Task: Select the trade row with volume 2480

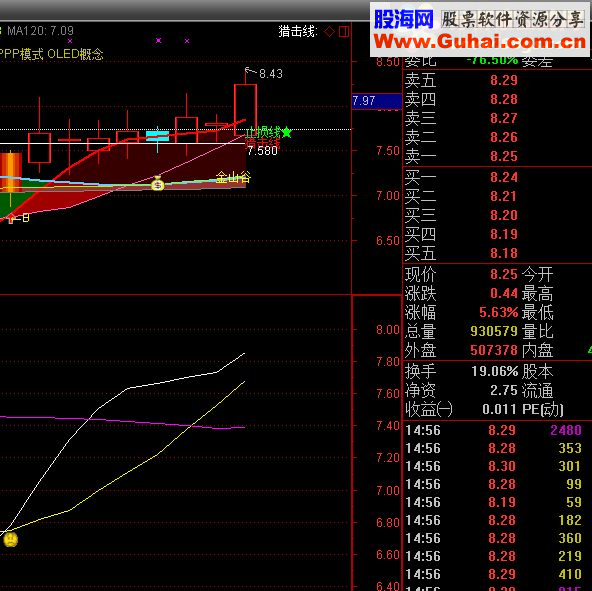Action: click(x=498, y=430)
